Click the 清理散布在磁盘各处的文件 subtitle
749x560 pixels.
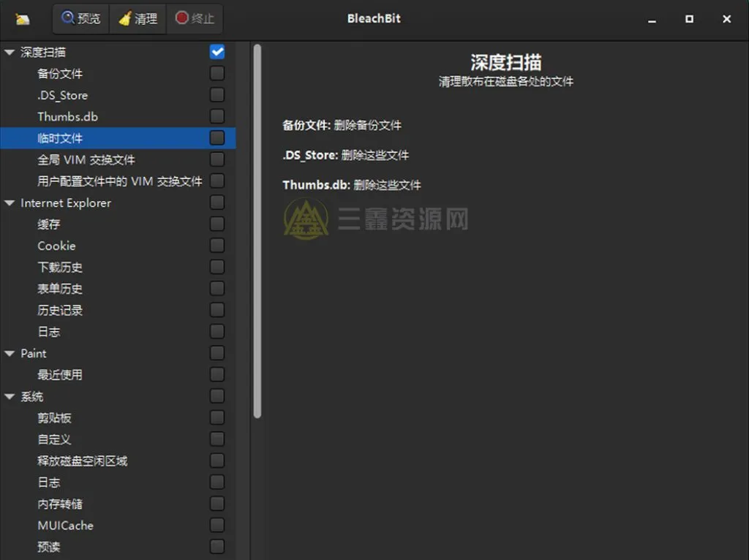pyautogui.click(x=506, y=82)
